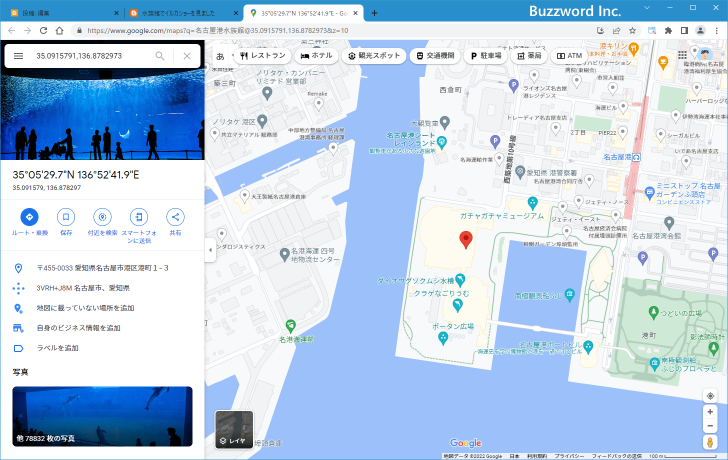The width and height of the screenshot is (728, 460).
Task: Open tab search dropdown chevron
Action: [x=647, y=8]
